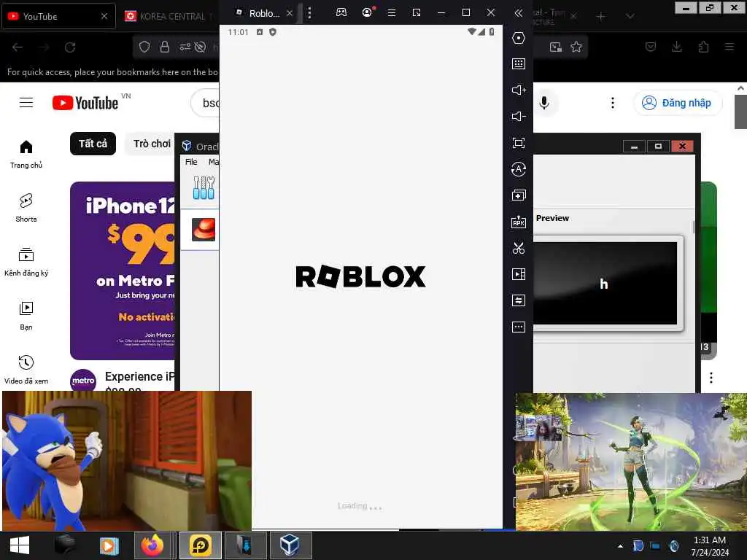Open emulator hamburger menu
This screenshot has height=560, width=747.
[x=392, y=13]
